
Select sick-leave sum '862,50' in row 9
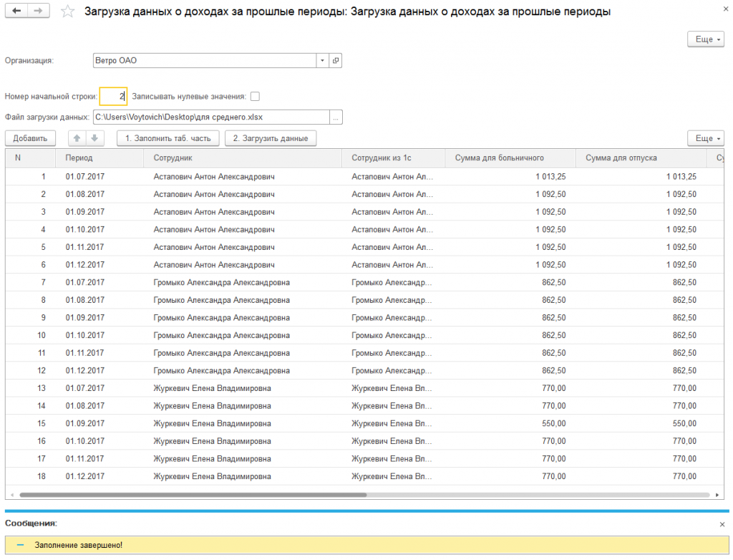pos(554,318)
